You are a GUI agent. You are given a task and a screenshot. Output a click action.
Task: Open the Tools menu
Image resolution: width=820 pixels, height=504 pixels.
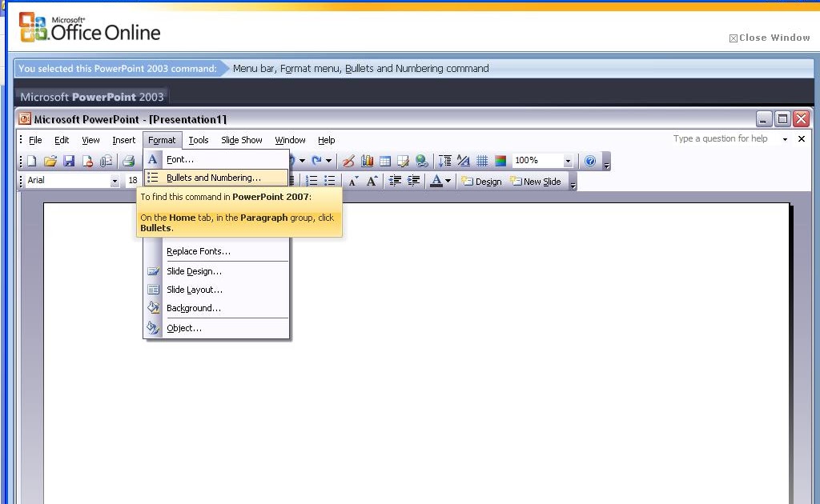click(199, 140)
